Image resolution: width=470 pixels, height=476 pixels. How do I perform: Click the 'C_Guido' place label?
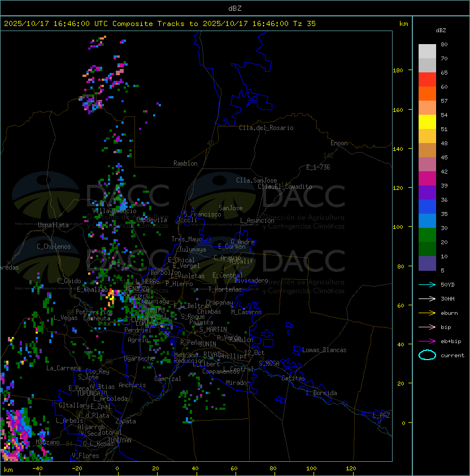pyautogui.click(x=69, y=281)
